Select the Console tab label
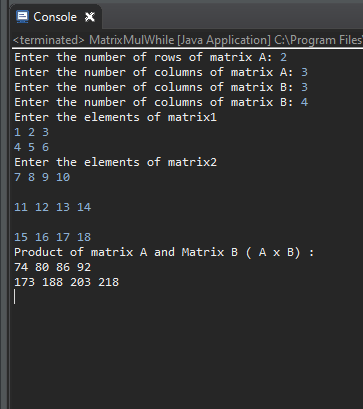Image resolution: width=363 pixels, height=409 pixels. pyautogui.click(x=55, y=17)
